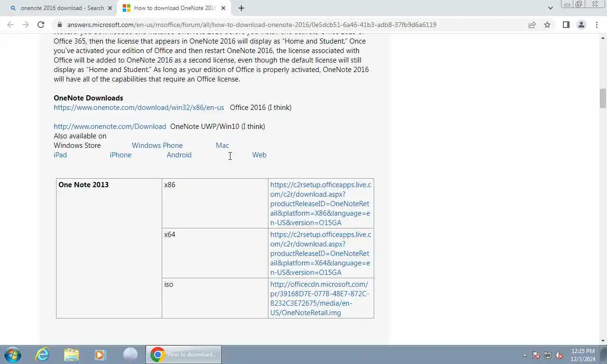Open the onenote.com win32/x86 download link
Image resolution: width=607 pixels, height=364 pixels.
(138, 108)
